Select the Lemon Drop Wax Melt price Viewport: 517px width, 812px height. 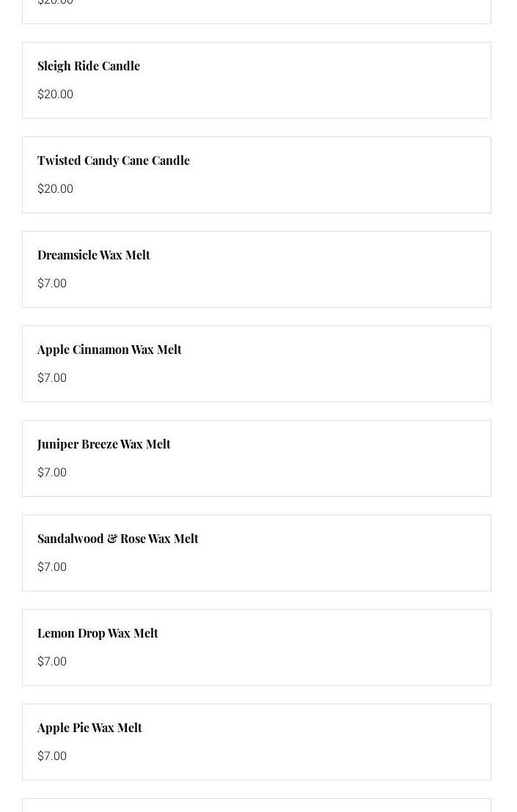[52, 662]
